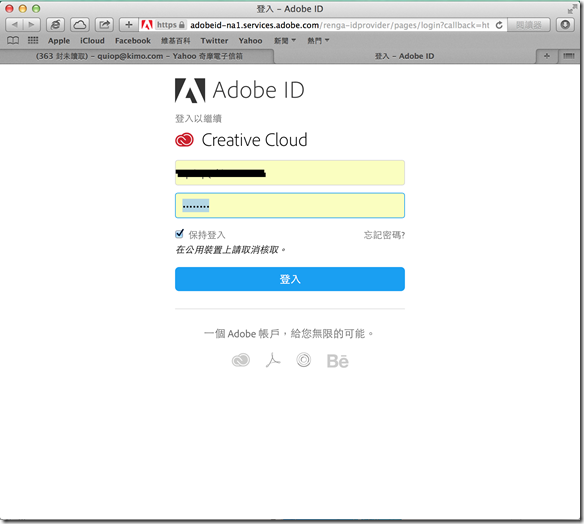Follow the 忘記密碼? link
Viewport: 584px width, 524px height.
click(x=384, y=235)
